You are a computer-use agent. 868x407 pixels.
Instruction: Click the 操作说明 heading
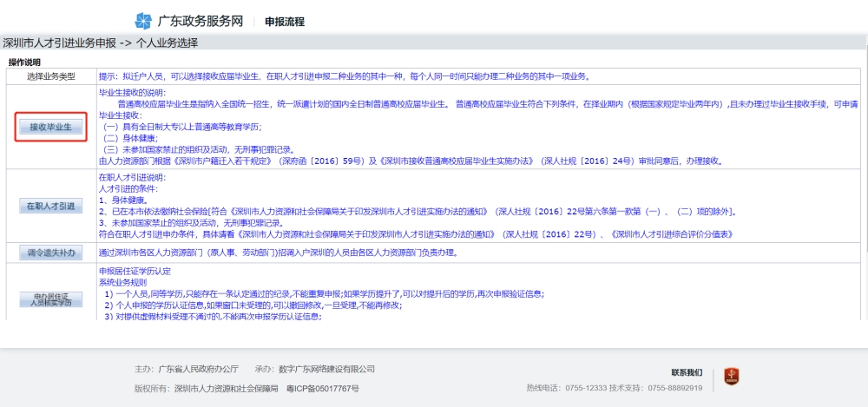(24, 62)
